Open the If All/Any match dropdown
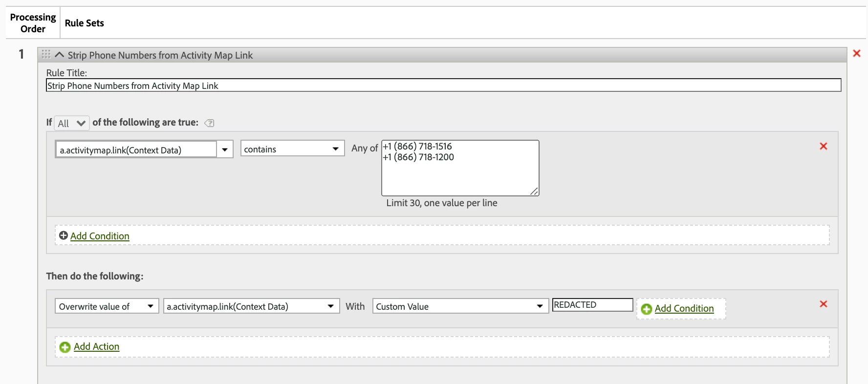868x384 pixels. 72,123
